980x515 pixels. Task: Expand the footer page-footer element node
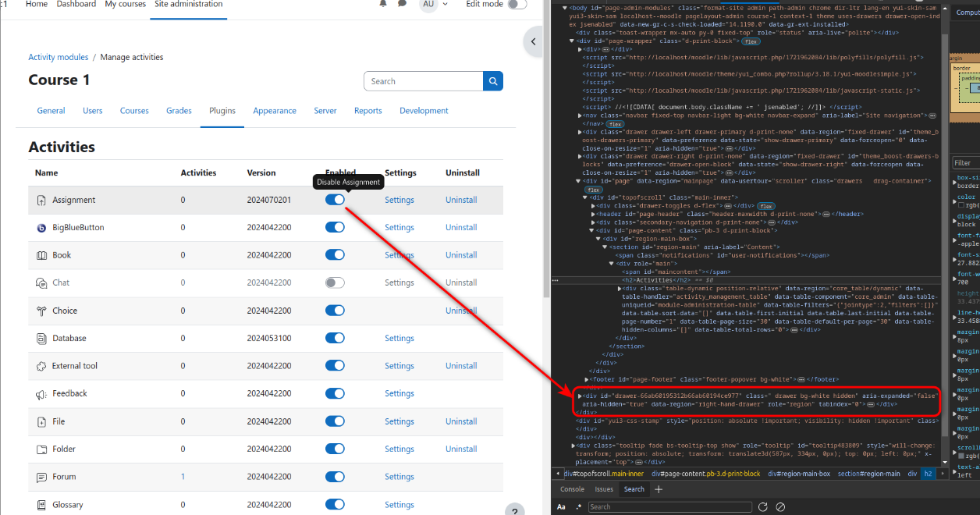(x=588, y=379)
